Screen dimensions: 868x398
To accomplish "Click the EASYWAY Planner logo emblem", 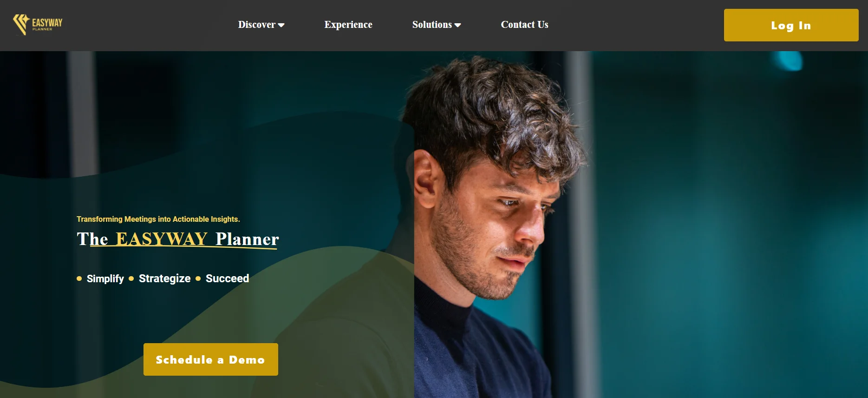I will click(x=21, y=25).
